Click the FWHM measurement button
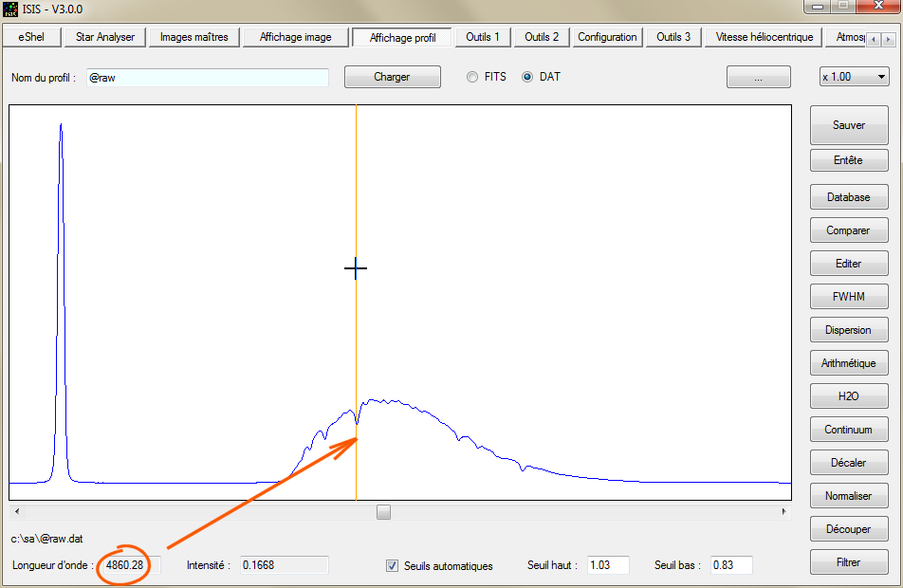The width and height of the screenshot is (903, 588). pos(848,297)
